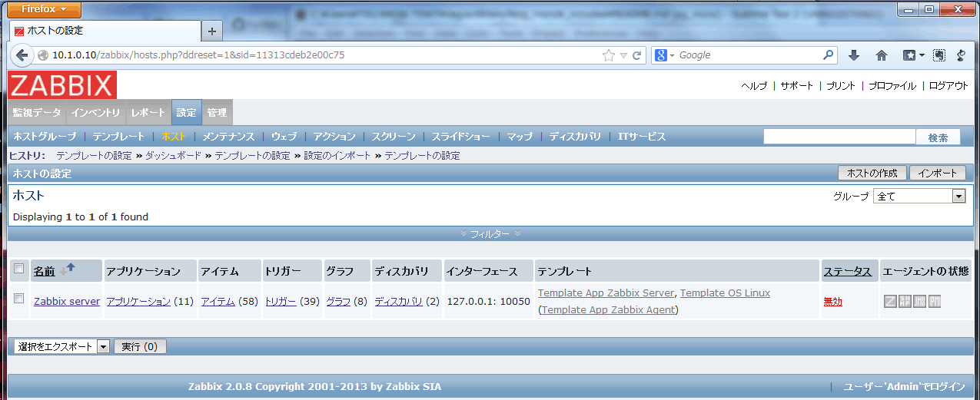Click the red 無効 status link
The width and height of the screenshot is (980, 400).
click(x=832, y=302)
